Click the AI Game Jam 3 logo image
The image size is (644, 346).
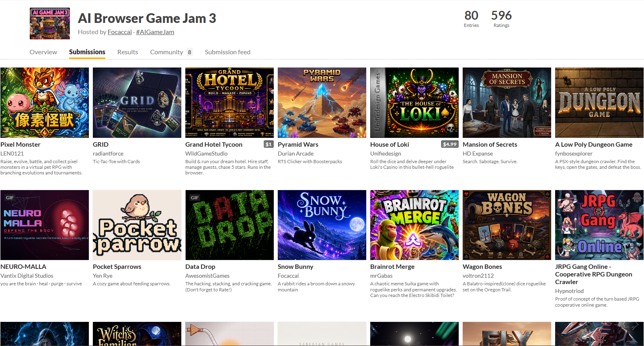tap(50, 23)
